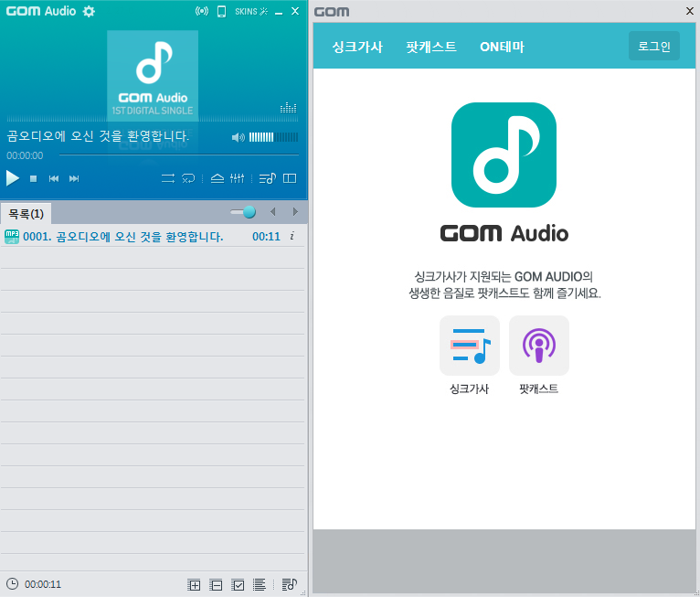Click the playlist music note icon in bottom bar
This screenshot has height=597, width=700.
(x=290, y=584)
